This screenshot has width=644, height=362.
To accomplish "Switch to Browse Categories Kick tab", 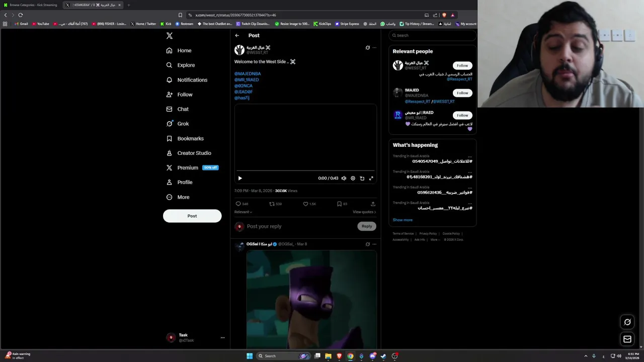I will (31, 5).
